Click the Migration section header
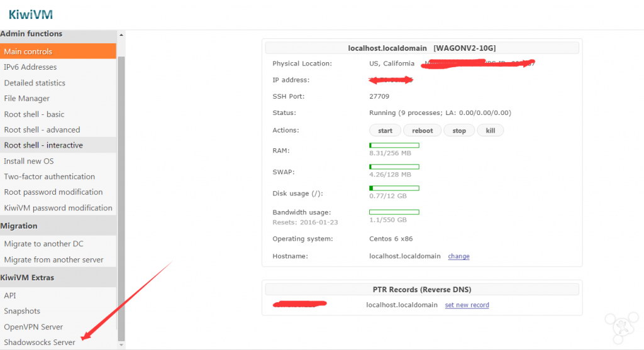644x350 pixels. click(58, 226)
